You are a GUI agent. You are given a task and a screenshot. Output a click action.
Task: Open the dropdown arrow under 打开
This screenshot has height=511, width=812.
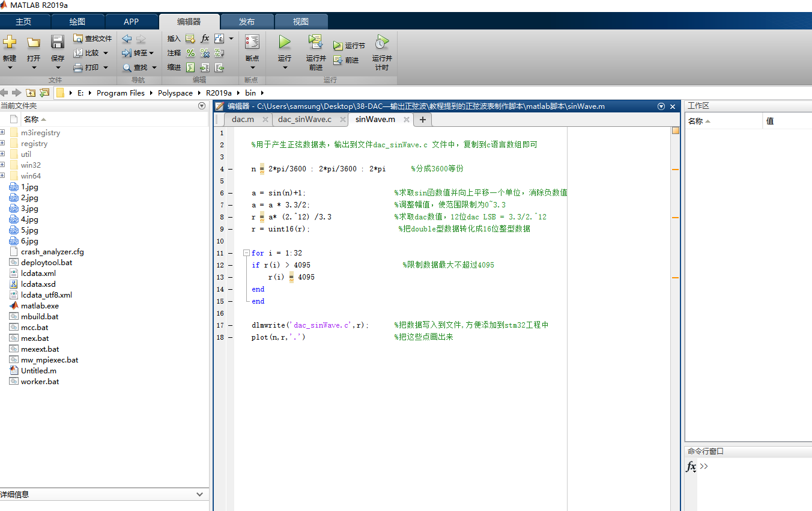(34, 67)
